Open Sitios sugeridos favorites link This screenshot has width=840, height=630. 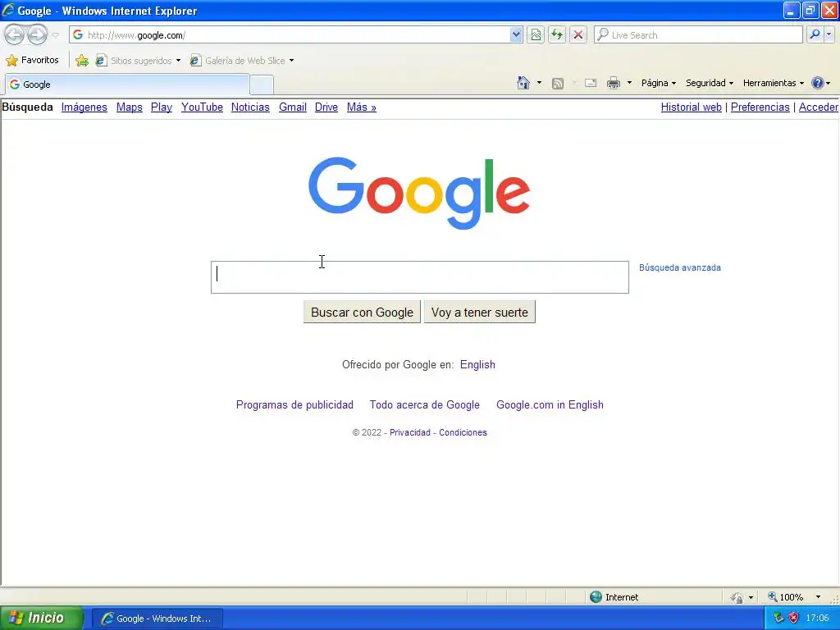click(x=138, y=61)
